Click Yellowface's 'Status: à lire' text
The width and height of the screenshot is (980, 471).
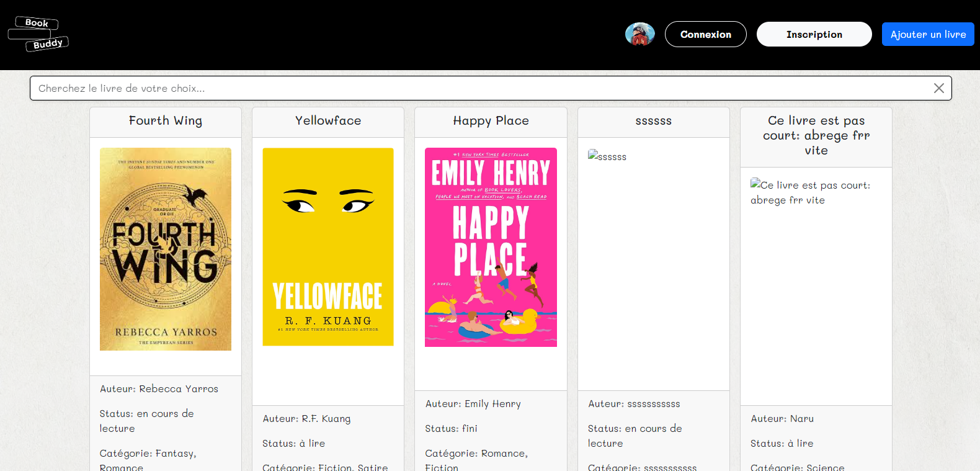(294, 443)
